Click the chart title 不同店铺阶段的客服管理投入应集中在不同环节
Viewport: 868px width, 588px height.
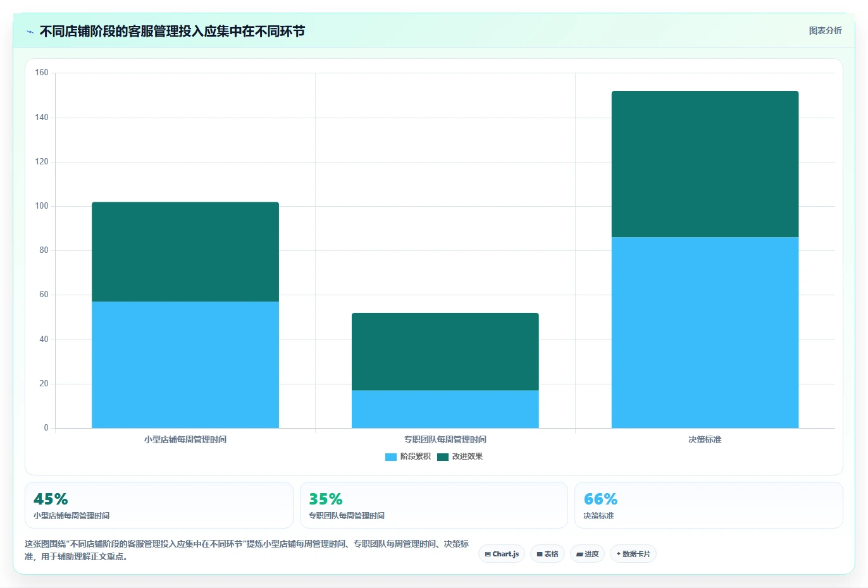[x=172, y=31]
